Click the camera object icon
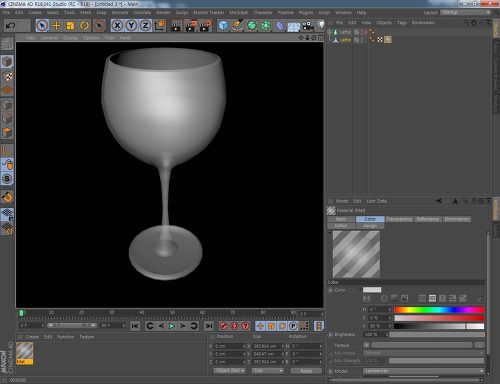The height and width of the screenshot is (384, 500). point(308,26)
